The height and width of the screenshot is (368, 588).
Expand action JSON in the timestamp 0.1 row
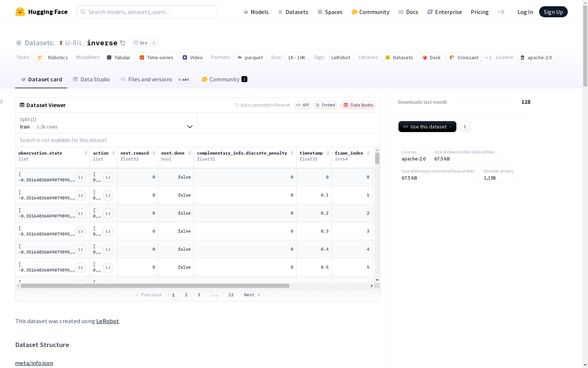108,195
